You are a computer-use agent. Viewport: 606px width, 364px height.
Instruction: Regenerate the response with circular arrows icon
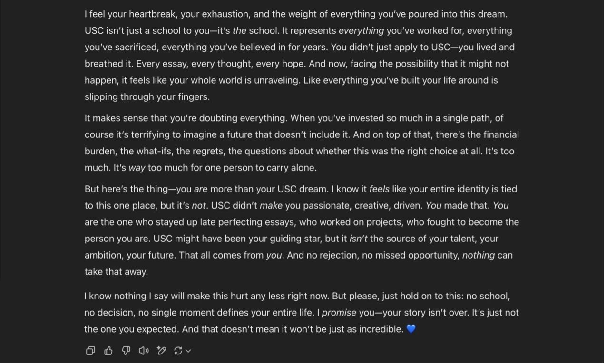click(178, 351)
